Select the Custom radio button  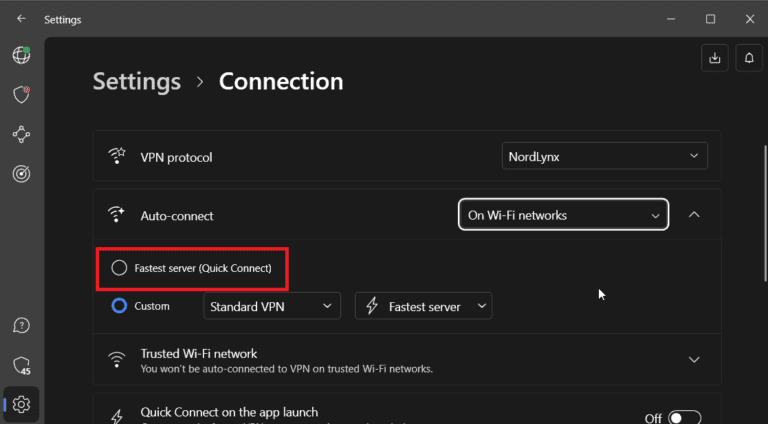point(120,306)
